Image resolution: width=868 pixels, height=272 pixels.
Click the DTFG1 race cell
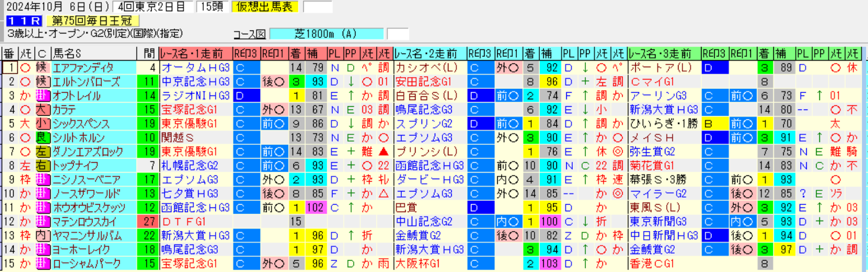[x=195, y=221]
